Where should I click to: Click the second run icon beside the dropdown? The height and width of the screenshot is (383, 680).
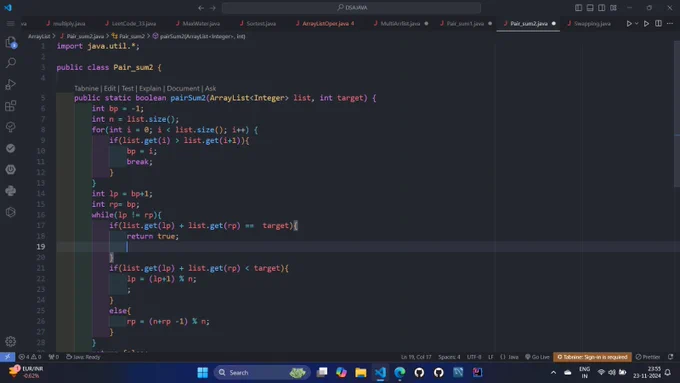click(646, 23)
